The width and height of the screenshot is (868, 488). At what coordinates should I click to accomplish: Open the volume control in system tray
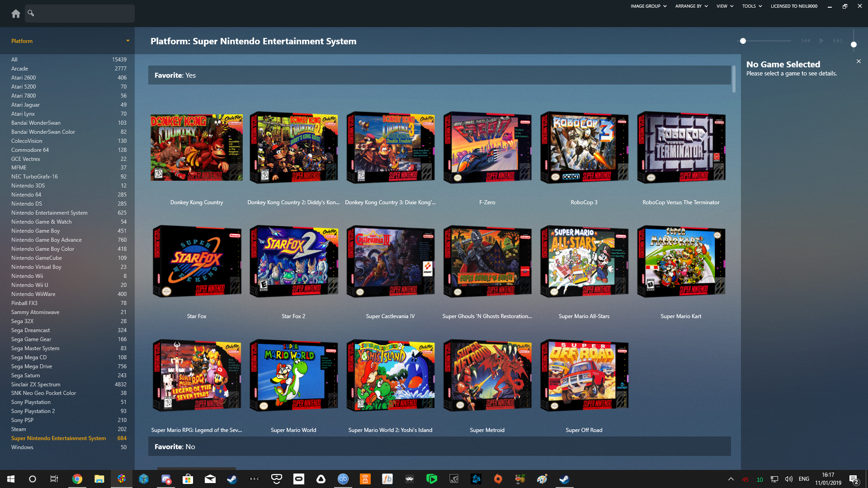(x=789, y=479)
